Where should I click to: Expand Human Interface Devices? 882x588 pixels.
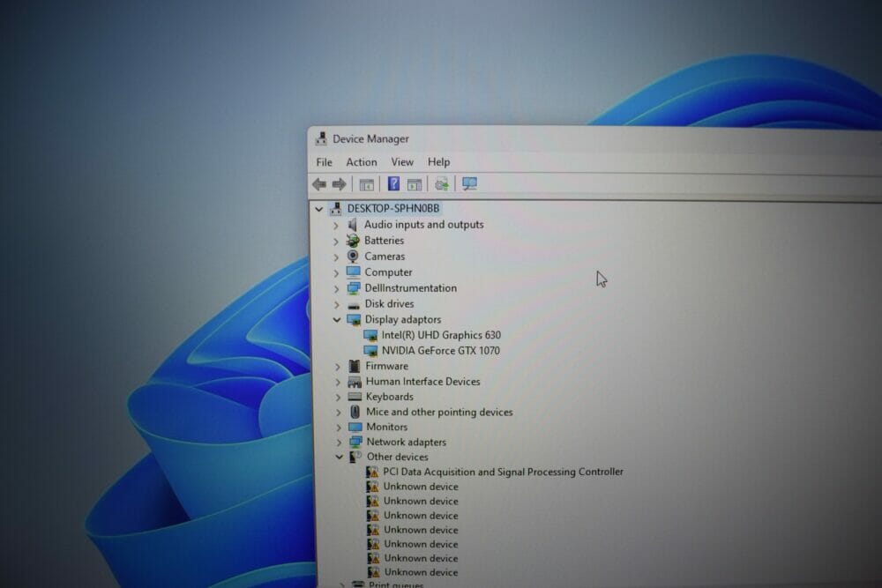(338, 382)
